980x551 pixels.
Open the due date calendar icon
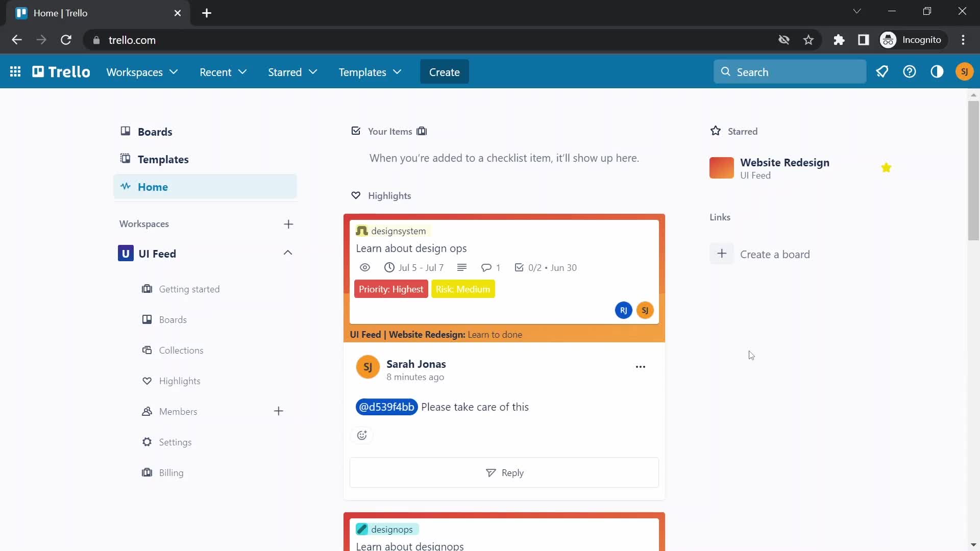pyautogui.click(x=388, y=267)
